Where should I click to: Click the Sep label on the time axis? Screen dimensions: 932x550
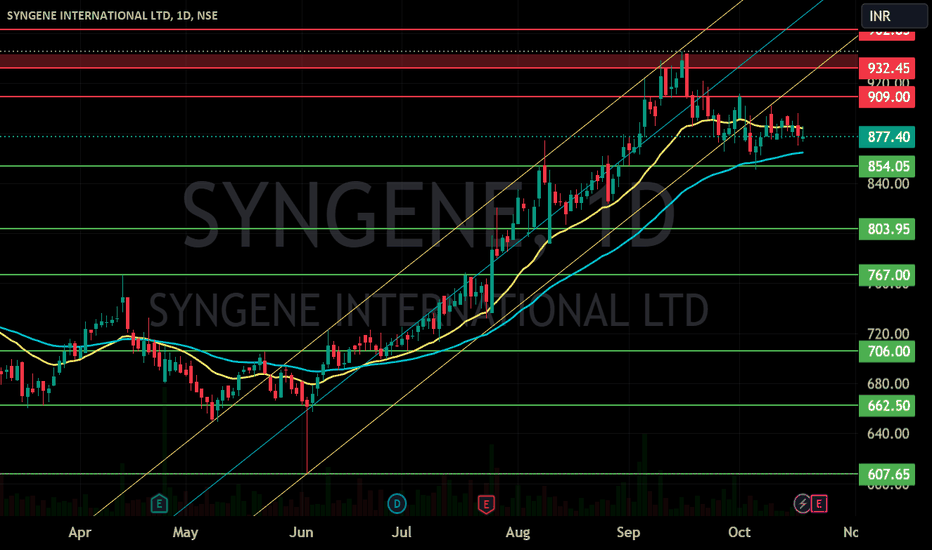tap(628, 532)
